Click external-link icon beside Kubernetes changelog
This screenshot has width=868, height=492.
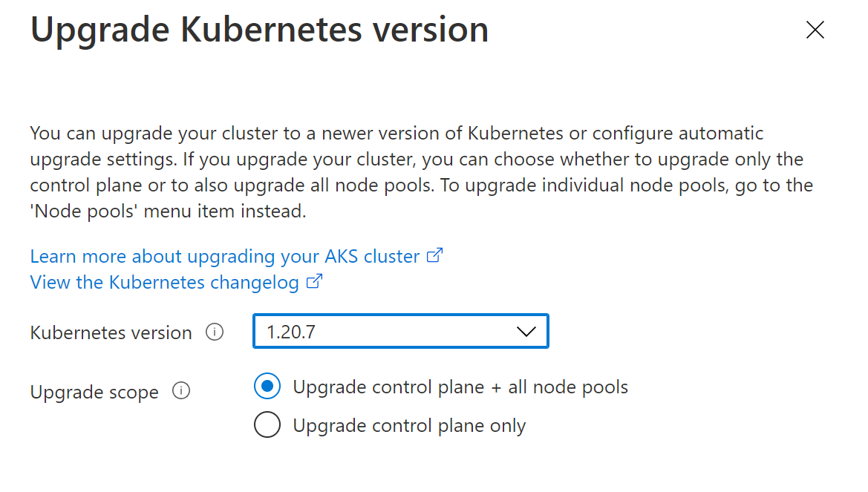315,282
